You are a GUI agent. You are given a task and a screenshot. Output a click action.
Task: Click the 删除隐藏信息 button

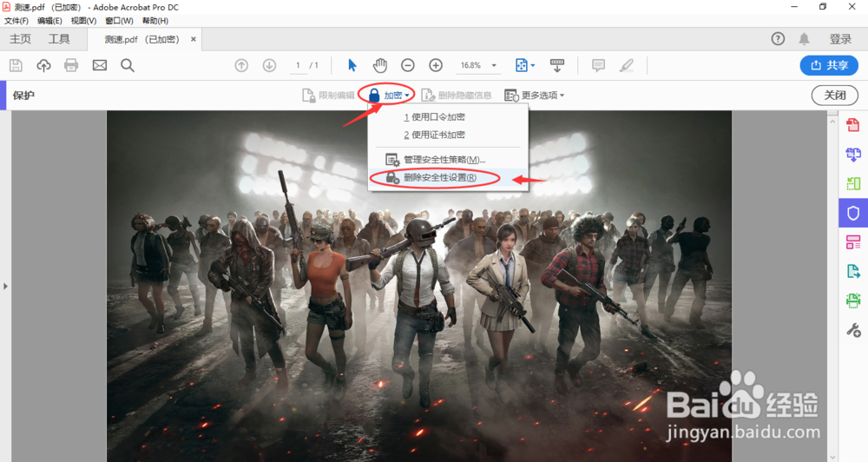coord(457,96)
